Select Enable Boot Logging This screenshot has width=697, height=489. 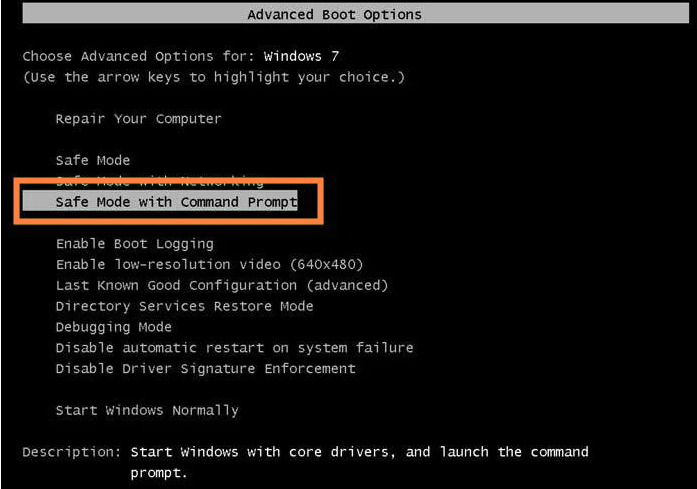(135, 244)
